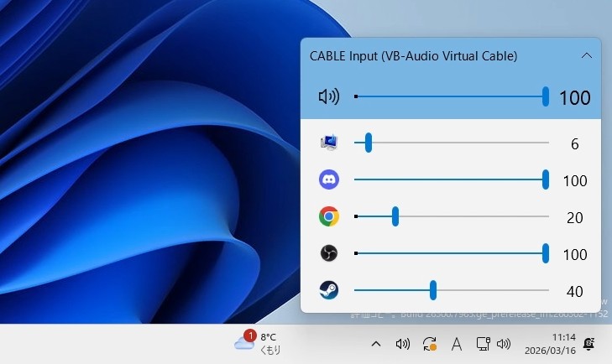Viewport: 612px width, 364px height.
Task: Mute System Sounds via its computer icon
Action: point(328,143)
